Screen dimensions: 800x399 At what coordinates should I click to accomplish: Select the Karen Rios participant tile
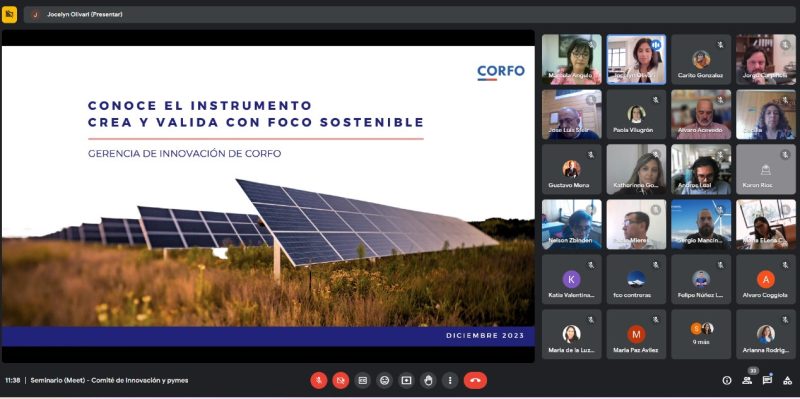click(x=766, y=169)
